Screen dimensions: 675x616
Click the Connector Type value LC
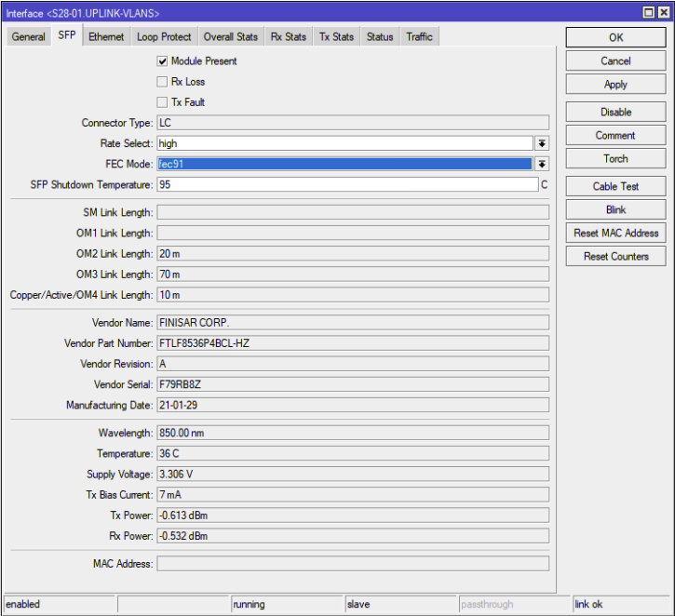pyautogui.click(x=353, y=123)
